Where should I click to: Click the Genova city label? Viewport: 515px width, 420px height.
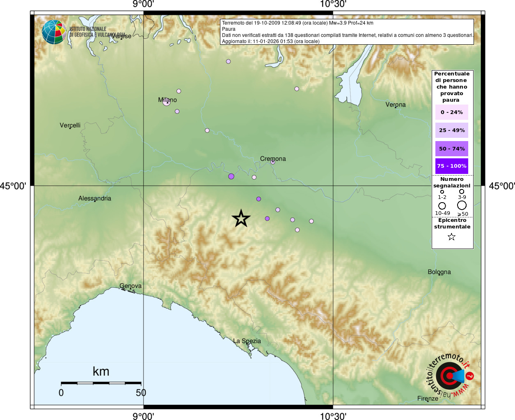point(130,286)
